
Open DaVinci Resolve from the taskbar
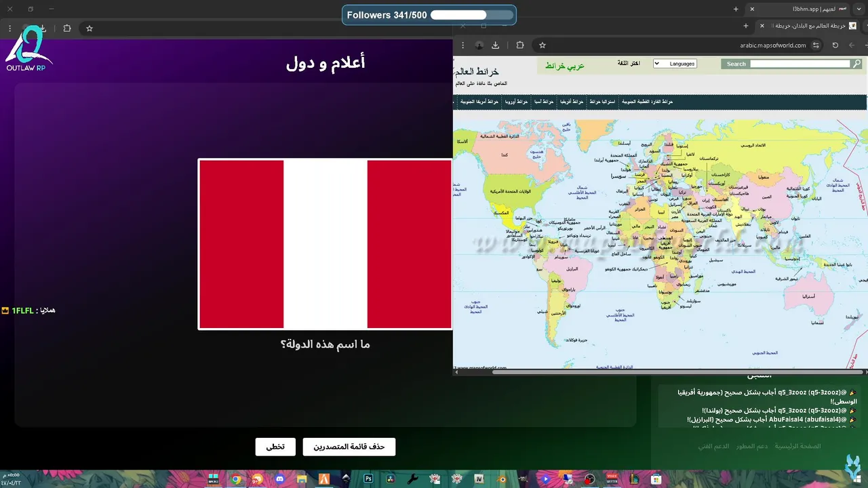click(390, 479)
